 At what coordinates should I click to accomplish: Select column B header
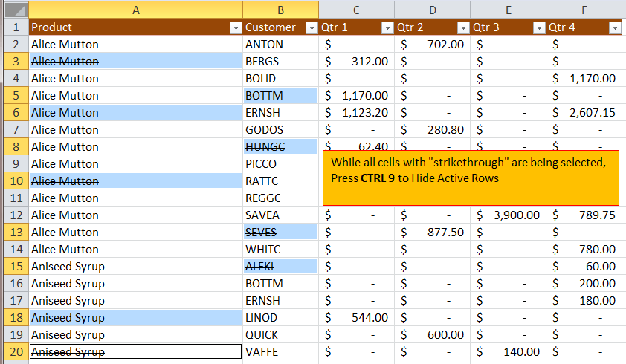click(280, 10)
